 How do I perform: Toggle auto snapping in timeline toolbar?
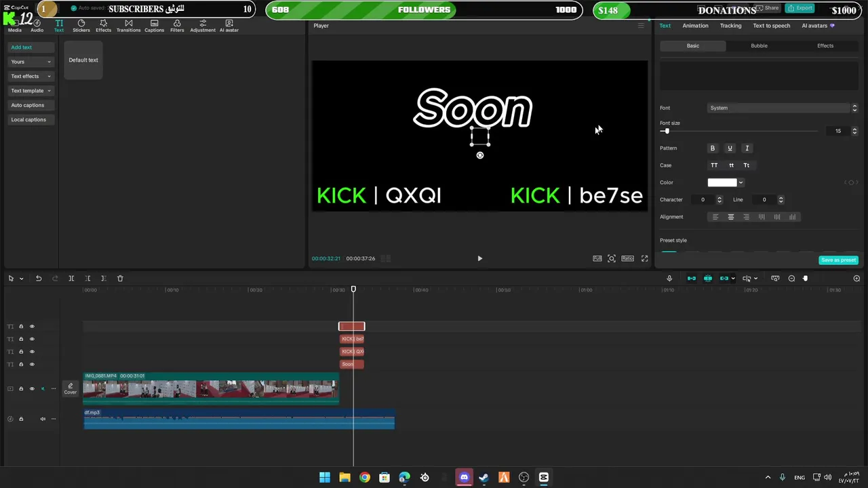tap(708, 279)
